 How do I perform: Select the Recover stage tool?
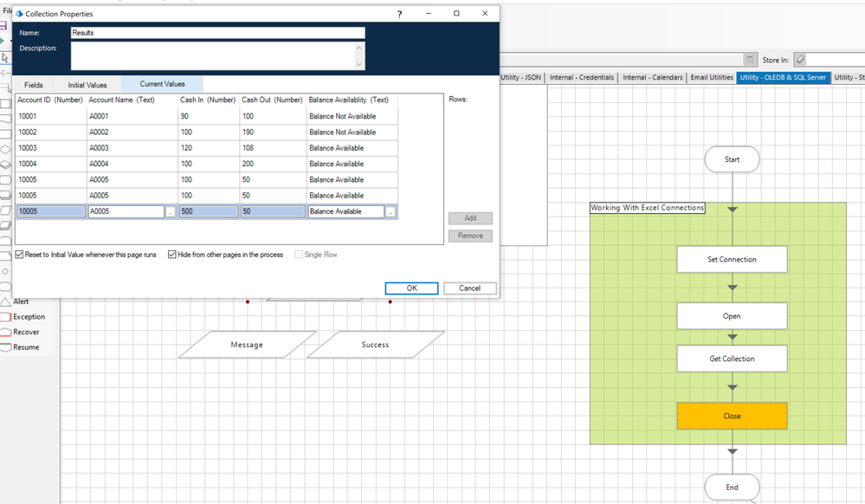tap(25, 332)
